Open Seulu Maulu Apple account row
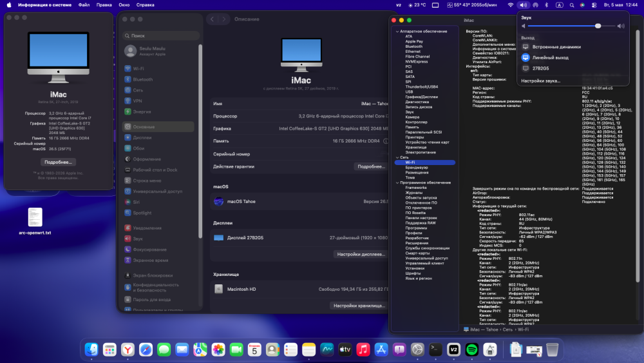The height and width of the screenshot is (363, 644). [x=158, y=51]
